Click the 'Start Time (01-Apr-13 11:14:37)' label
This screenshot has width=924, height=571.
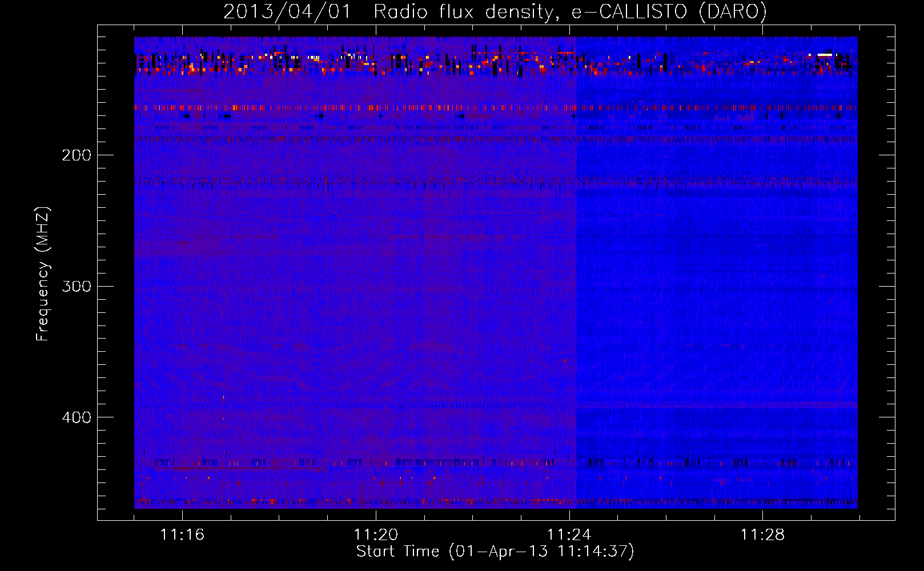495,552
